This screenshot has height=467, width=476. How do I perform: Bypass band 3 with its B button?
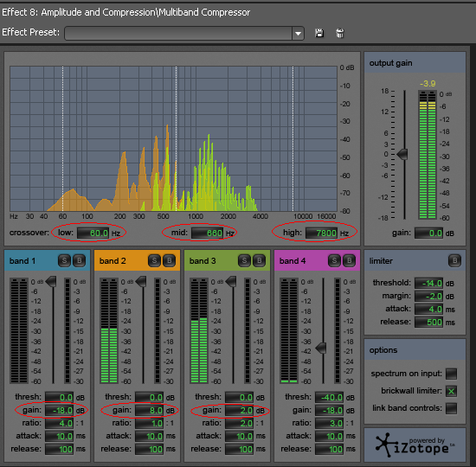(260, 260)
